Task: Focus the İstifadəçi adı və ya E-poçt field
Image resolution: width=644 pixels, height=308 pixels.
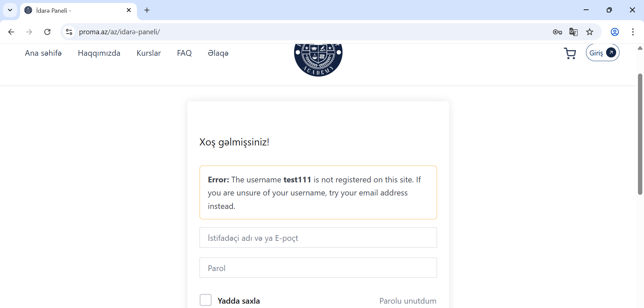Action: coord(318,237)
